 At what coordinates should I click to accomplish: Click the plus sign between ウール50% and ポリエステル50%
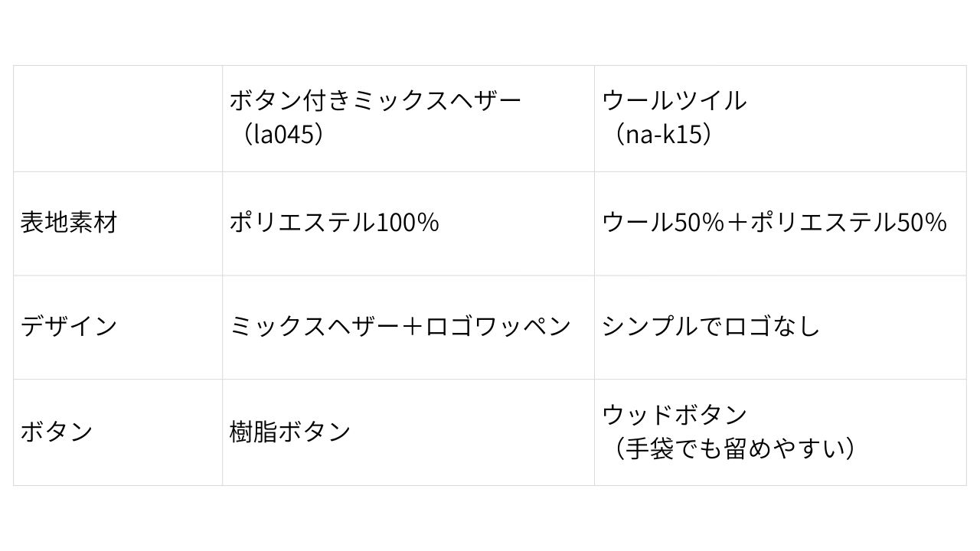pos(737,223)
